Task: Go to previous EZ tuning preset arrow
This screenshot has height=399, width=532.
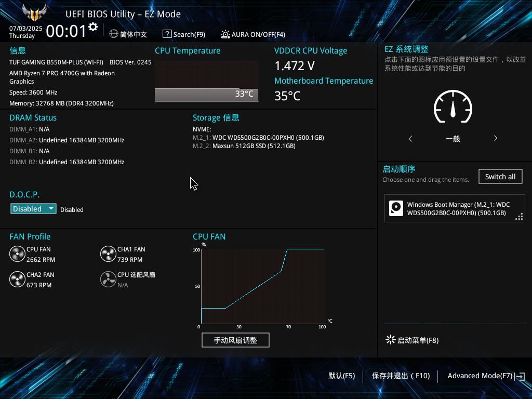Action: [x=410, y=138]
